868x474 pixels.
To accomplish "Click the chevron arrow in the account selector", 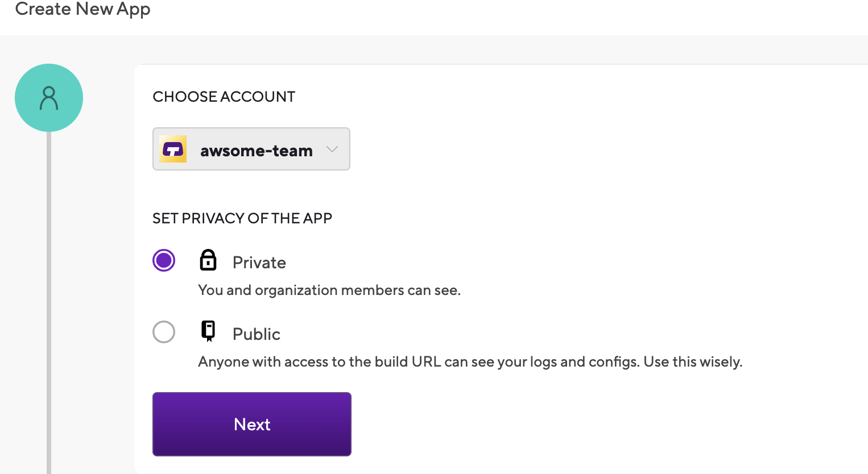I will (332, 149).
